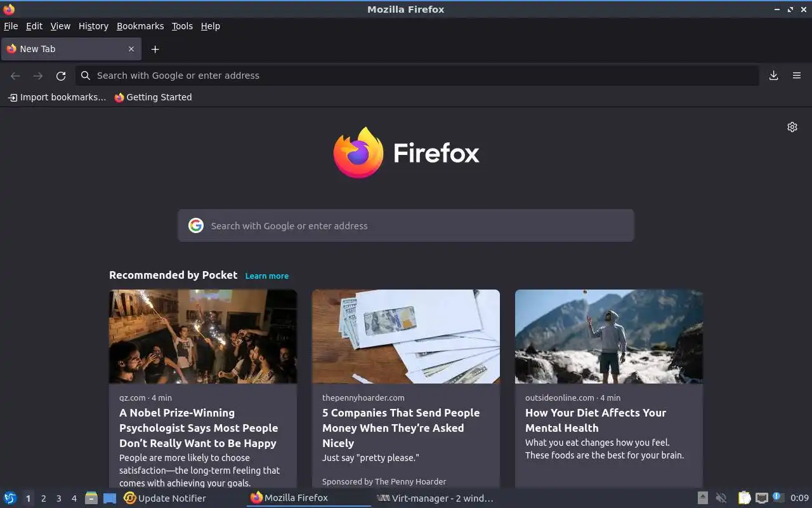Open the update notification tray icon
This screenshot has width=812, height=508.
pos(778,497)
